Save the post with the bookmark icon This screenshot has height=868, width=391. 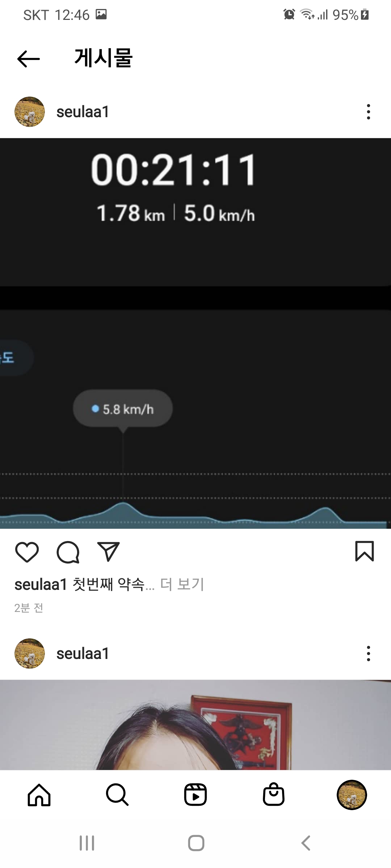pos(364,551)
